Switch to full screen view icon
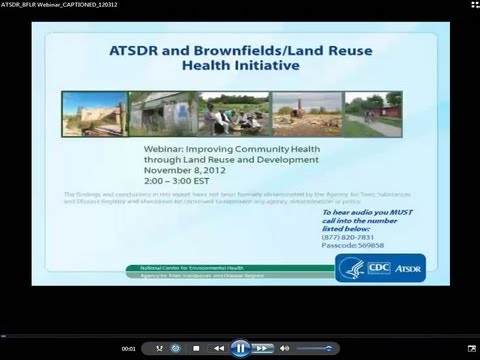480x360 pixels. tap(472, 349)
